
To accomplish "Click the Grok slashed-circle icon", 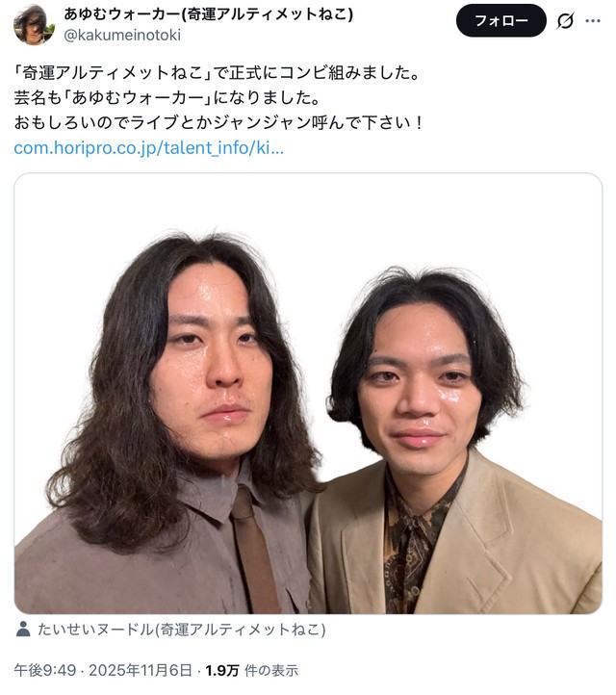I will coord(566,21).
